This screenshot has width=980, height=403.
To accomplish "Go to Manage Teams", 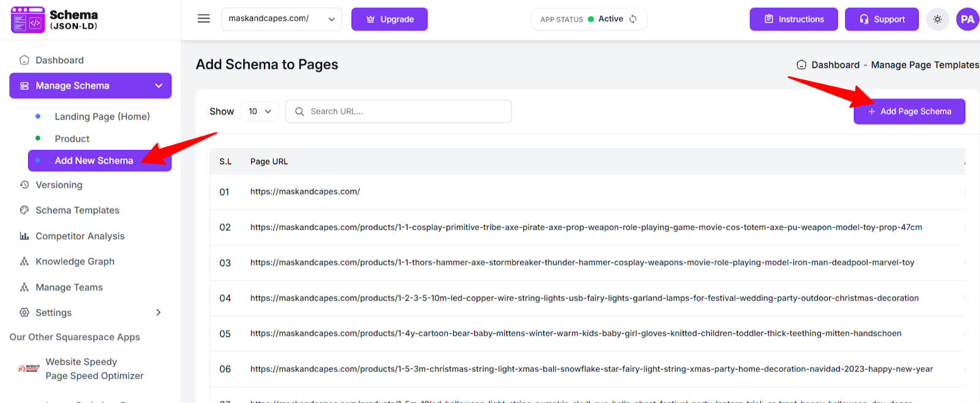I will pos(69,287).
